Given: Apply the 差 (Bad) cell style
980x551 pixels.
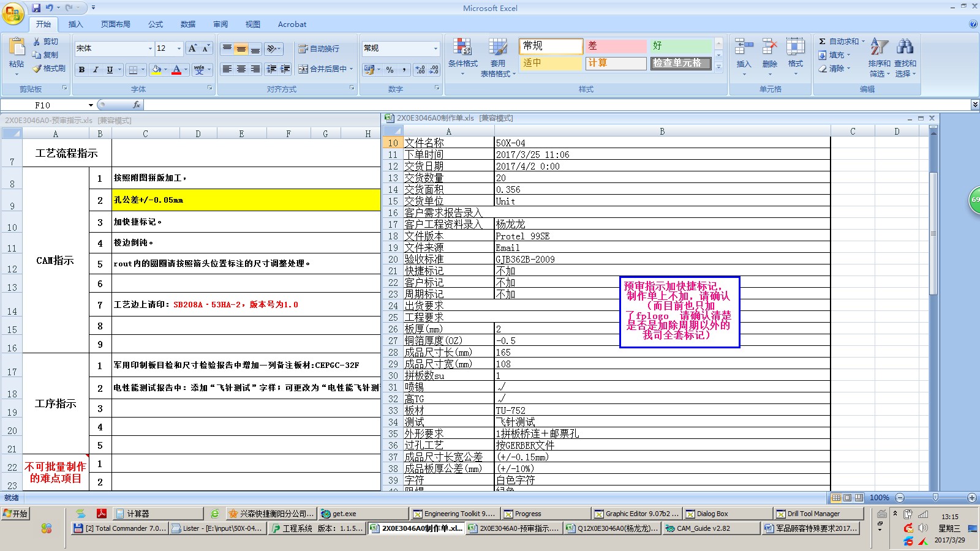Looking at the screenshot, I should (x=616, y=46).
